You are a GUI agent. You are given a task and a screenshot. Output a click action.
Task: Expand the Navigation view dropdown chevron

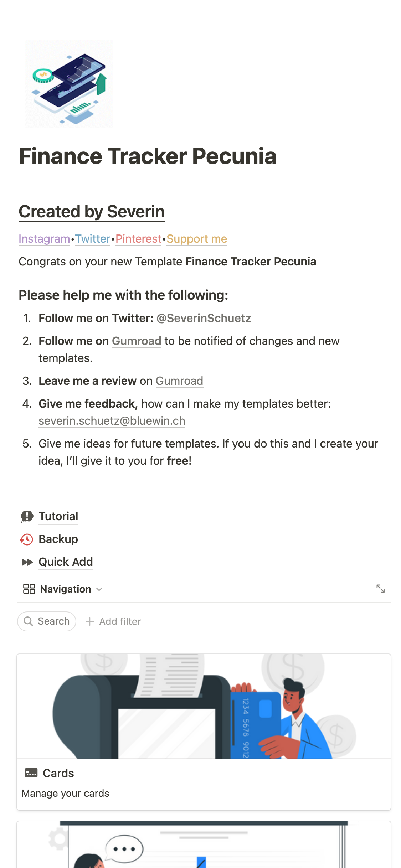99,589
